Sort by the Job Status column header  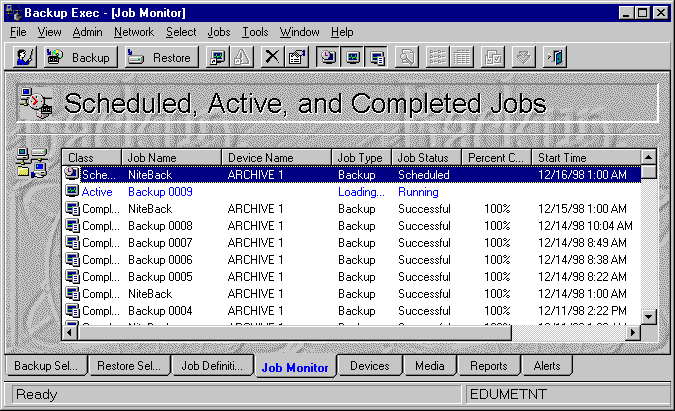(x=427, y=158)
